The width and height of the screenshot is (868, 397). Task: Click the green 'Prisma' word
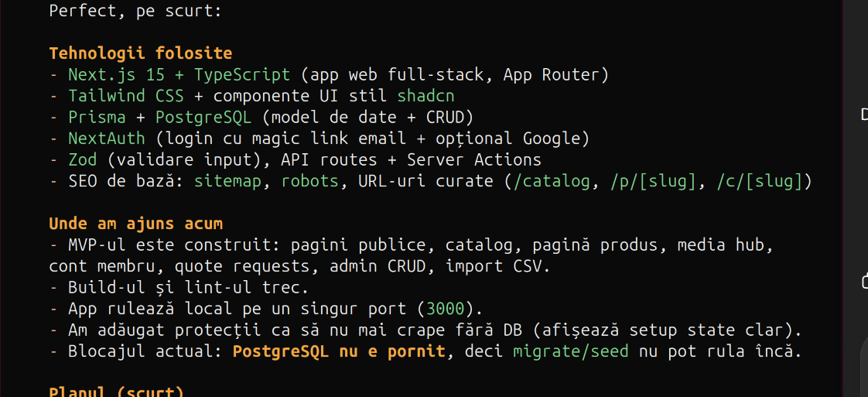click(x=97, y=118)
